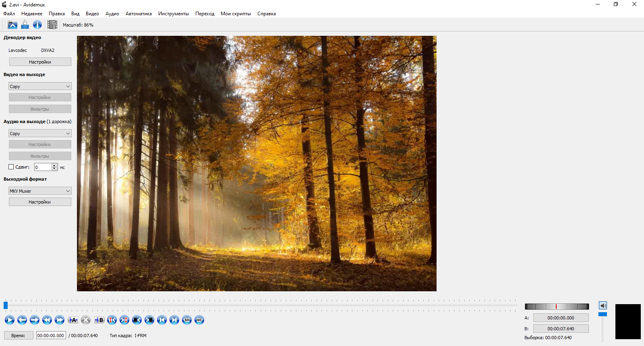Open the MKV Muxer format dropdown
Screen dimensions: 644x346
click(40, 191)
